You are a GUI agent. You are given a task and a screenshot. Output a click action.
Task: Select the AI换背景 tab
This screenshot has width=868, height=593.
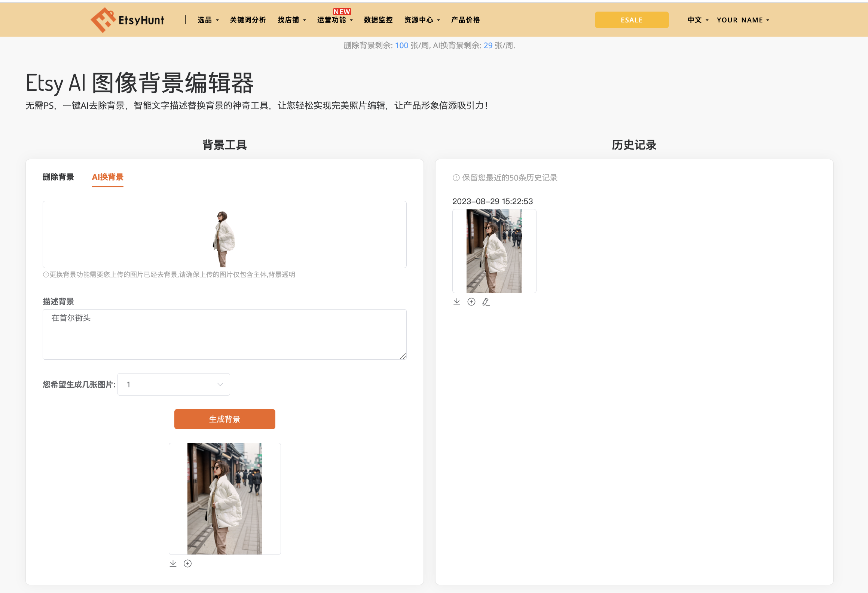pos(108,177)
